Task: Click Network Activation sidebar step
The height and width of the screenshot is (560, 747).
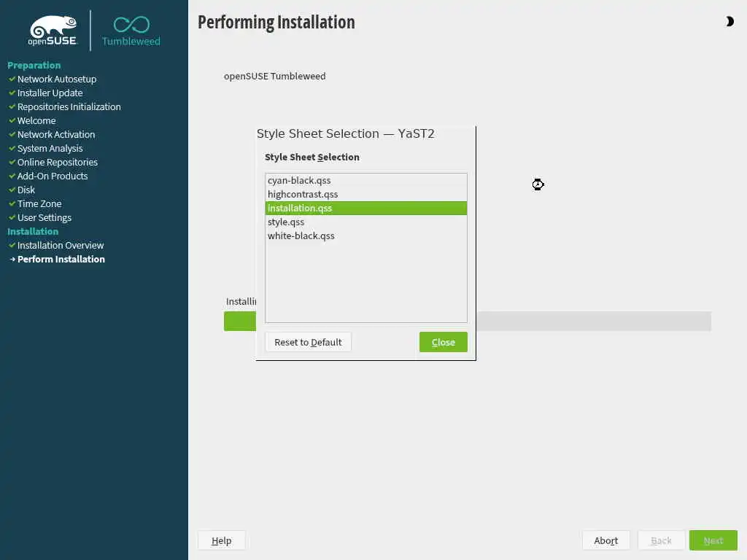Action: click(56, 134)
